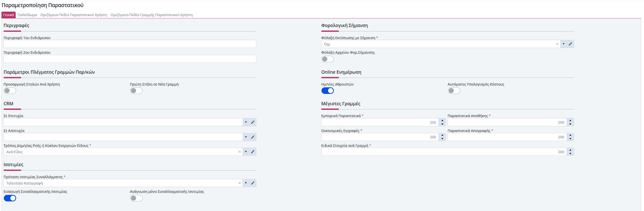The image size is (644, 211).
Task: Decrease Ειδικά Στοιχεία ανά Γραμμή down arrow
Action: [570, 153]
